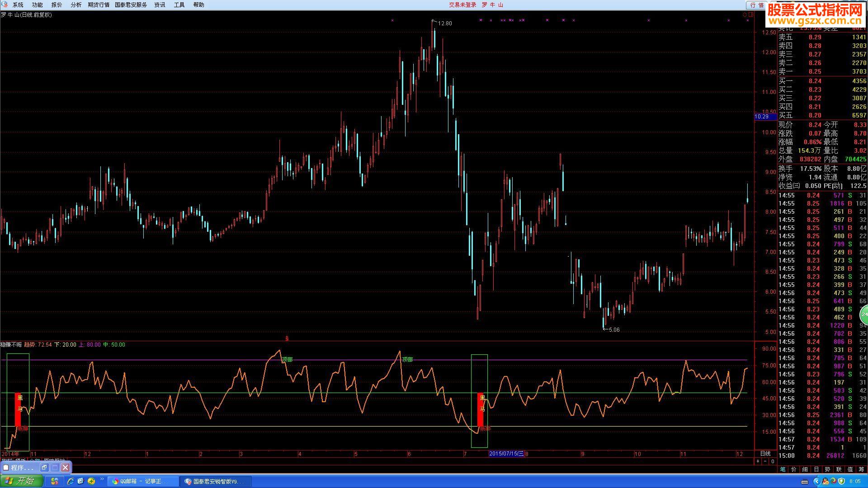Screen dimensions: 868x488
Task: Click the 行情 button at top right
Action: pos(756,5)
